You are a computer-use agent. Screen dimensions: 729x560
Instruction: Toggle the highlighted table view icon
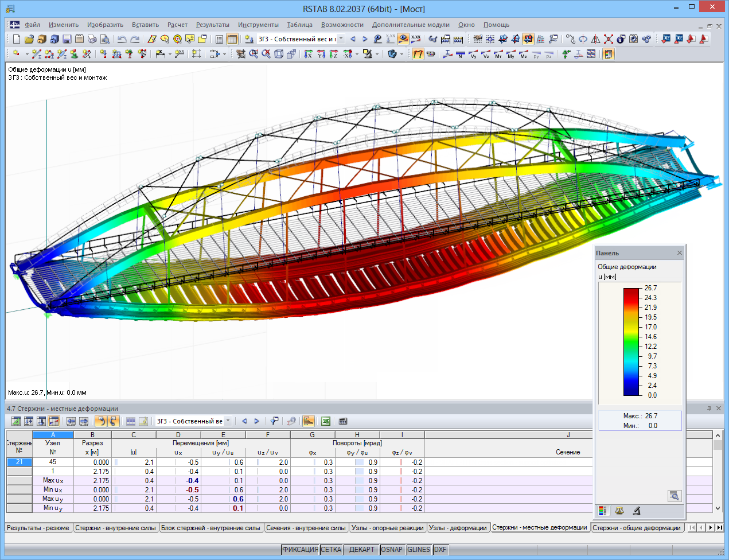(x=232, y=39)
